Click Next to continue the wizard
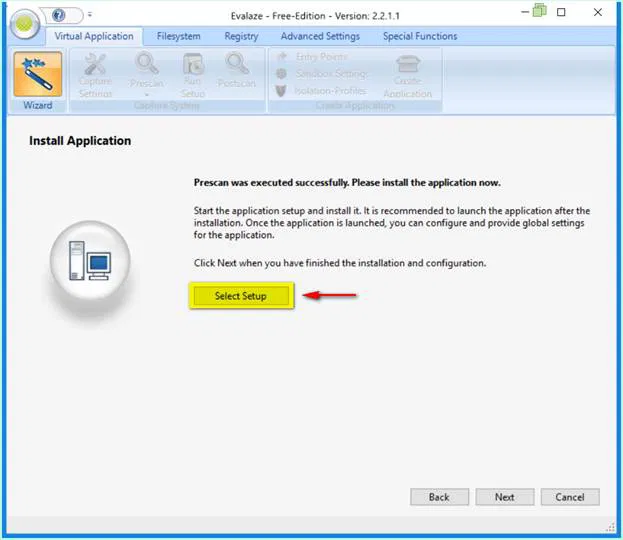Viewport: 623px width, 540px height. pyautogui.click(x=505, y=497)
